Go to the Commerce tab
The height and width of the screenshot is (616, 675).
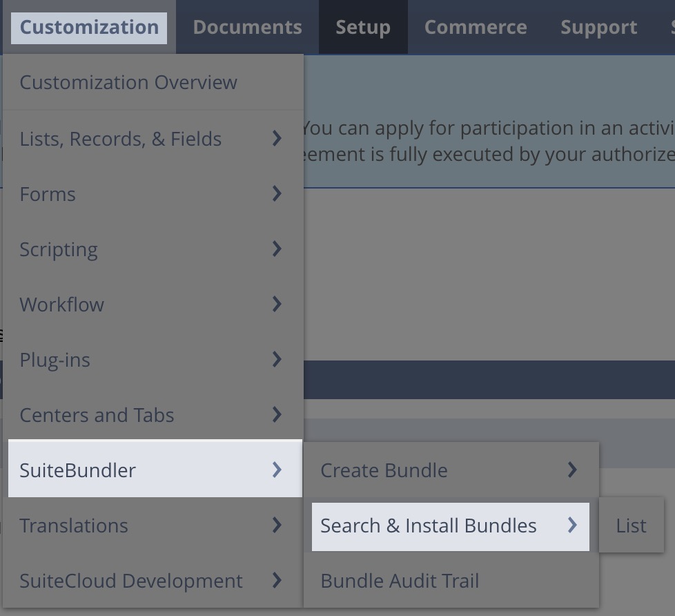pos(476,28)
